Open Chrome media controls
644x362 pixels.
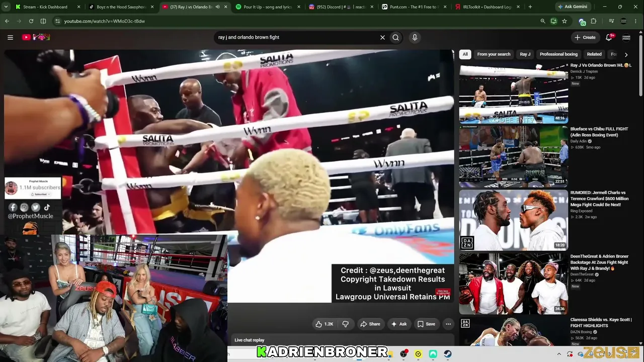click(x=611, y=21)
